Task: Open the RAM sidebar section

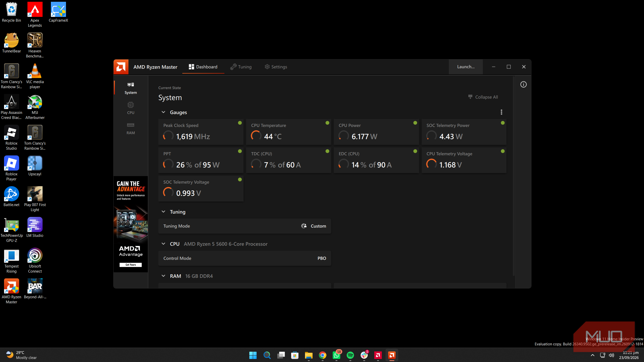Action: (130, 128)
